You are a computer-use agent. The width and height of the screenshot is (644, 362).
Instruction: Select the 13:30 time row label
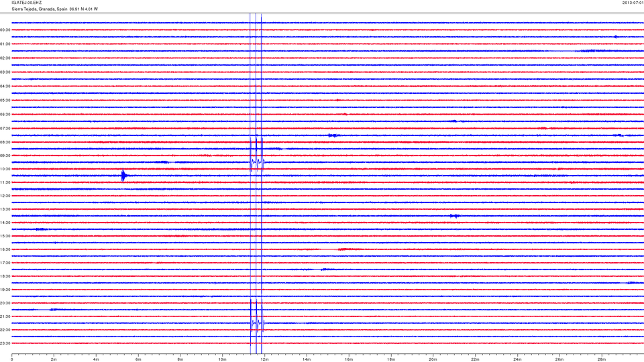5,209
